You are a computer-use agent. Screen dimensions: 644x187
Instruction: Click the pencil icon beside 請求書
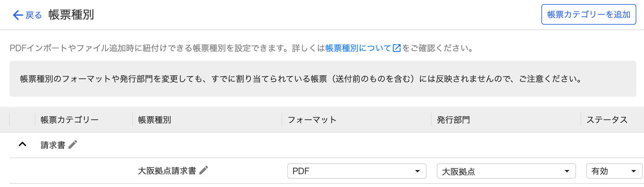pyautogui.click(x=73, y=145)
